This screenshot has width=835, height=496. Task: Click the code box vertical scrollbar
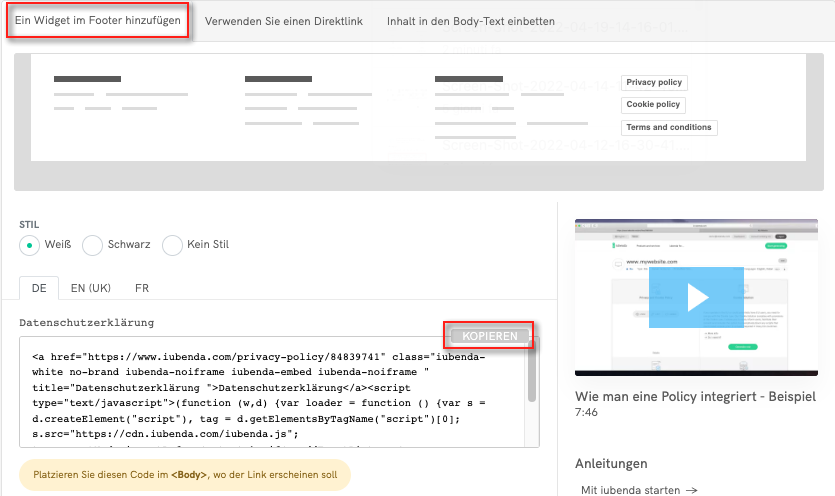coord(532,380)
